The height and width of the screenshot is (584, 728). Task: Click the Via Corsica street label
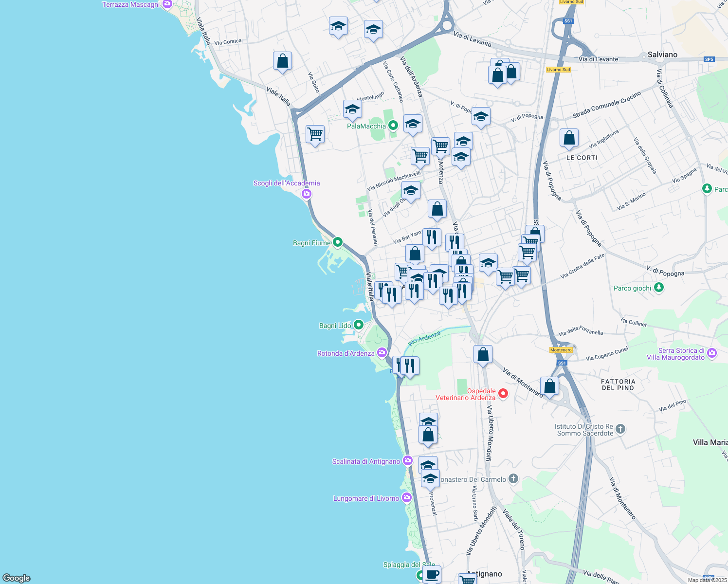228,42
